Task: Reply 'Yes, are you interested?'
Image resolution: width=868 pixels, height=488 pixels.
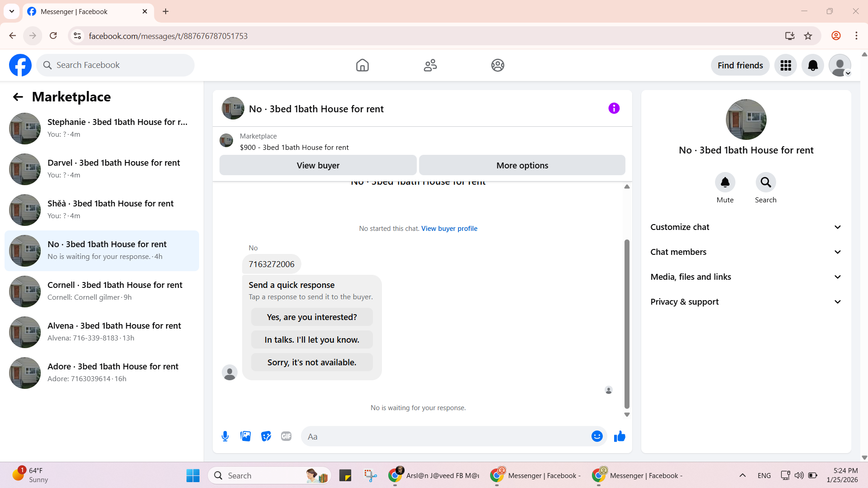Action: click(x=312, y=317)
